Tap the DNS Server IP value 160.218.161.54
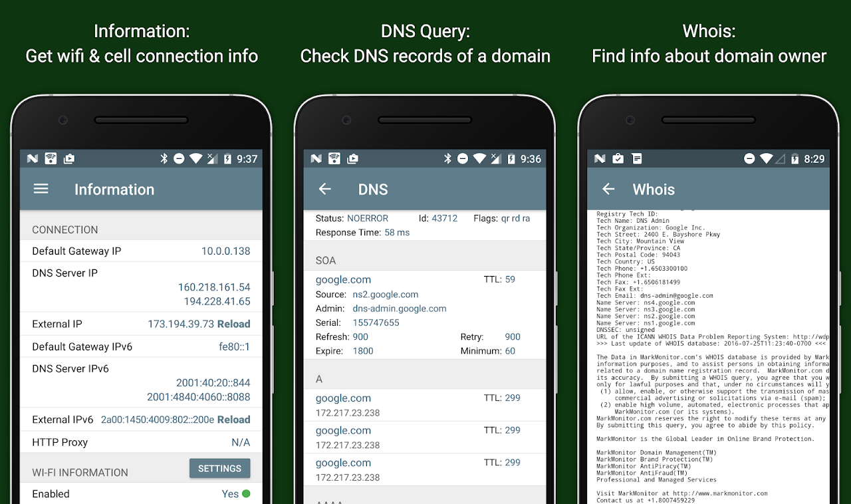The image size is (851, 504). 214,287
